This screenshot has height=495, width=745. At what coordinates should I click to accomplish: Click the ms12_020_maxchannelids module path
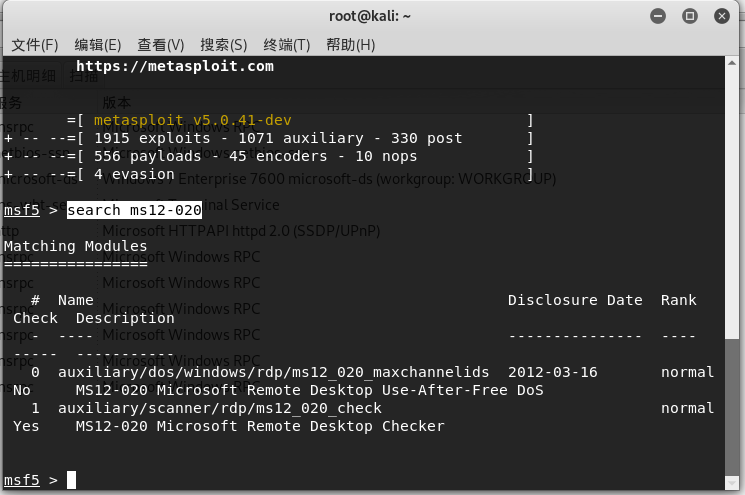point(273,372)
